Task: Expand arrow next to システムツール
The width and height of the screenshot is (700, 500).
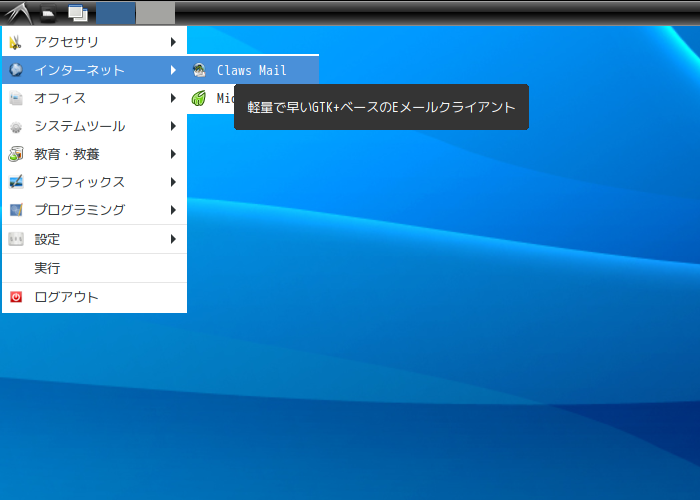Action: click(x=173, y=126)
